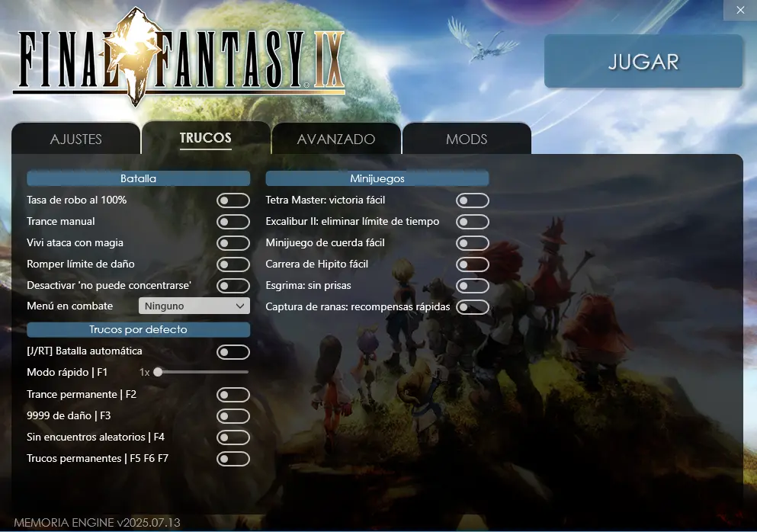Enable 'Vivi ataca con magia'

point(233,242)
